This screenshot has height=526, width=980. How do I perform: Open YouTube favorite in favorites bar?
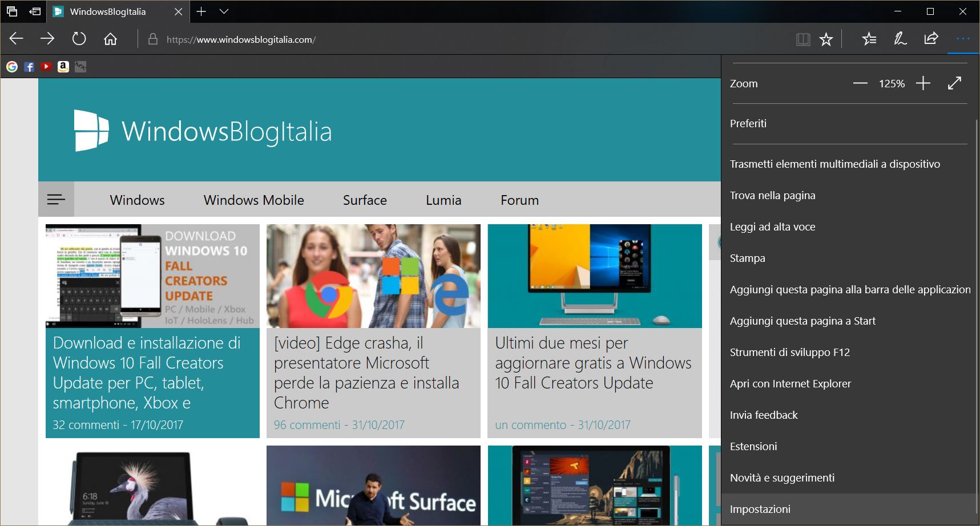(x=46, y=67)
